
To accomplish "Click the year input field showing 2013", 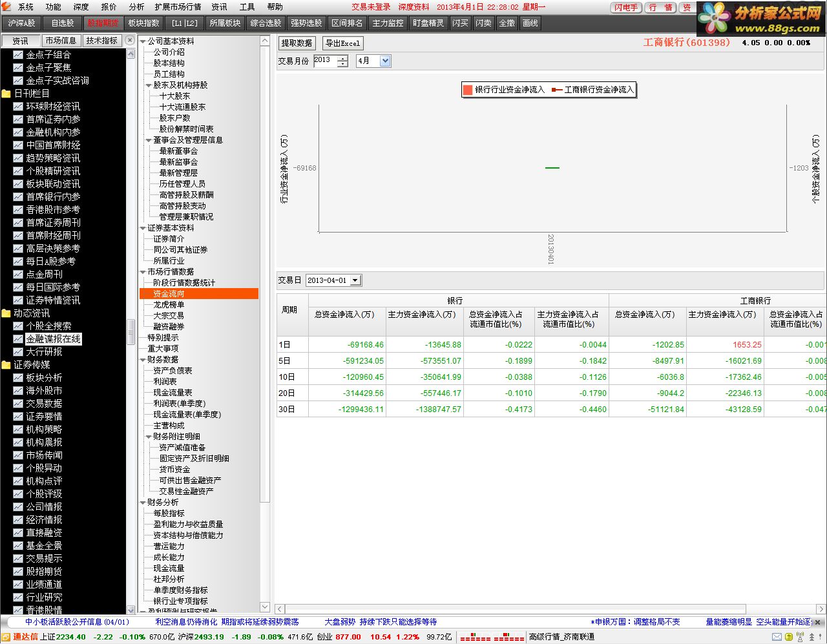I will tap(325, 61).
